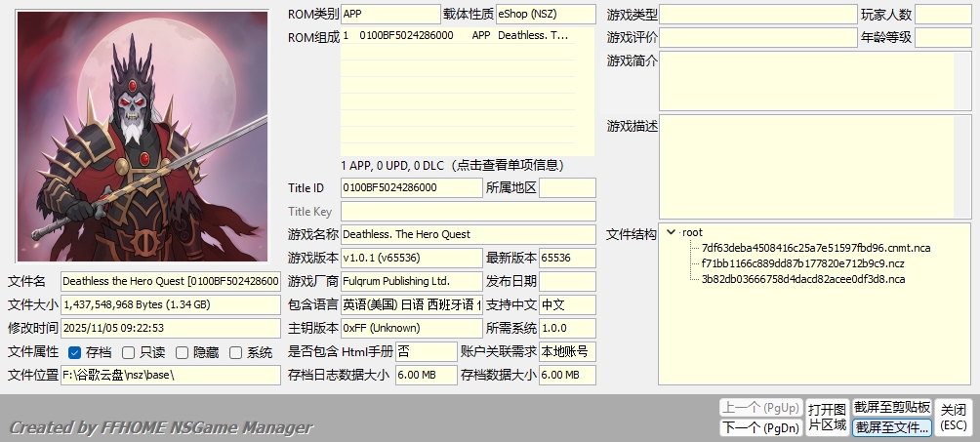Screen dimensions: 980x442
Task: Click the 文件名 field Deathless the Hero Quest
Action: 171,281
